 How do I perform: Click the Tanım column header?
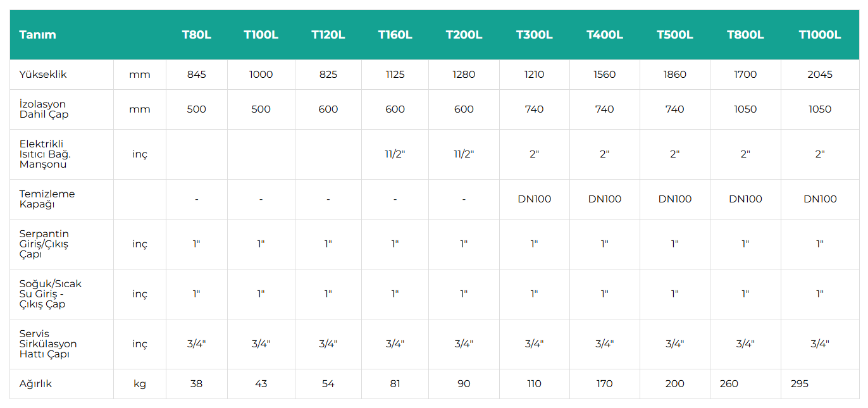38,35
